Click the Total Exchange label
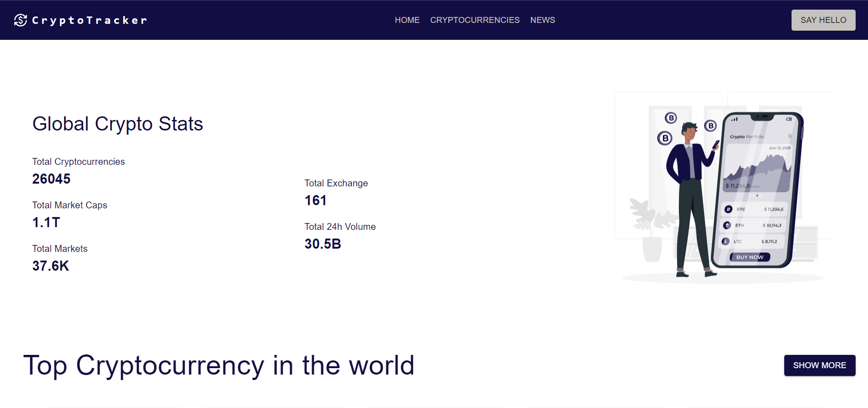This screenshot has height=408, width=868. (x=336, y=183)
